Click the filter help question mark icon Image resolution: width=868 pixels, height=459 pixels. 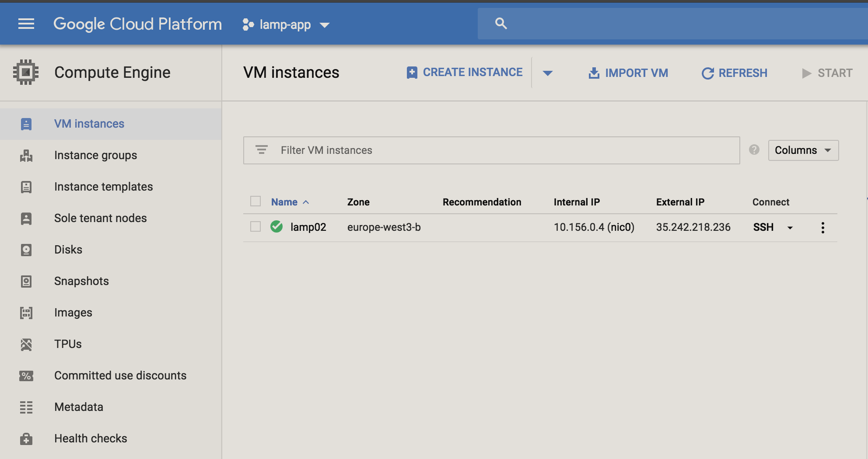754,150
